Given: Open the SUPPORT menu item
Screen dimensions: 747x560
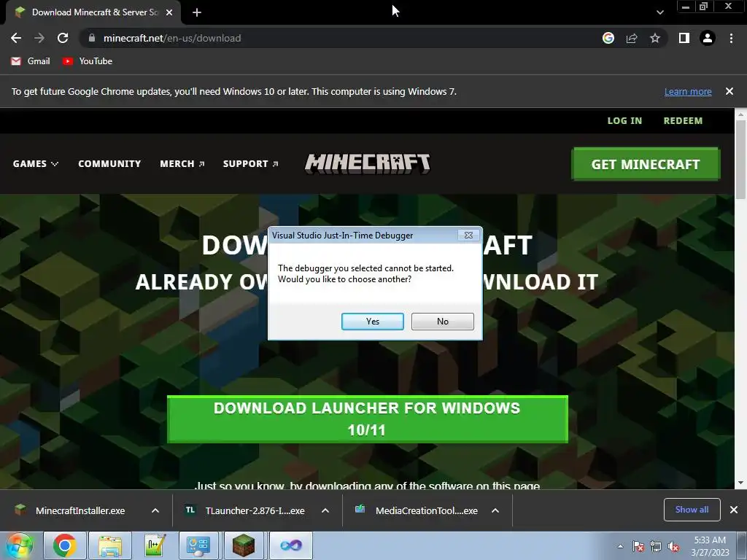Looking at the screenshot, I should pyautogui.click(x=251, y=164).
